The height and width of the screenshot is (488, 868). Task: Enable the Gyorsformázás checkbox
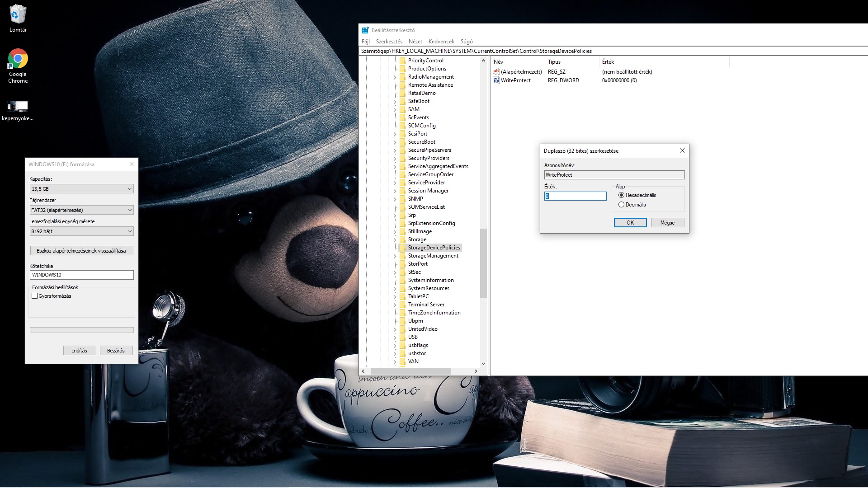click(x=35, y=296)
